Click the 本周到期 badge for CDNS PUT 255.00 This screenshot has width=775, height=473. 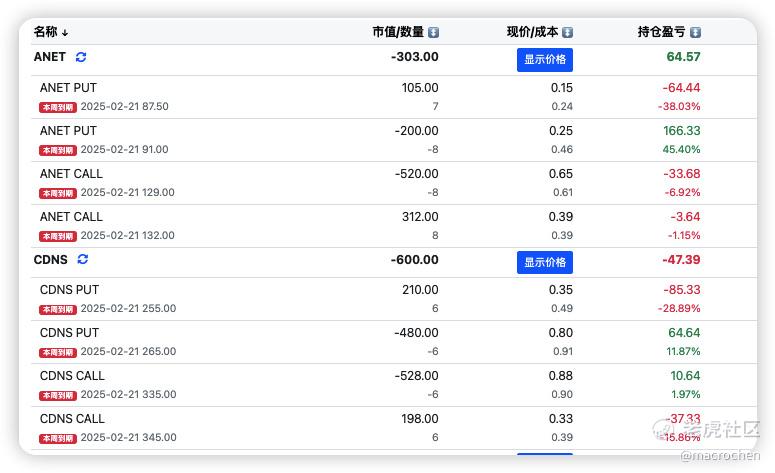(58, 309)
